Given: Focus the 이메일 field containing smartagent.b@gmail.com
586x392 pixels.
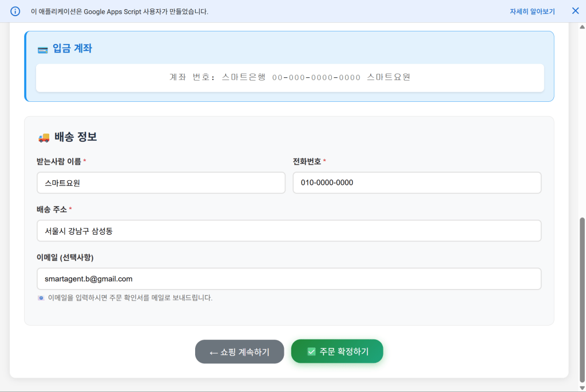Looking at the screenshot, I should [289, 279].
